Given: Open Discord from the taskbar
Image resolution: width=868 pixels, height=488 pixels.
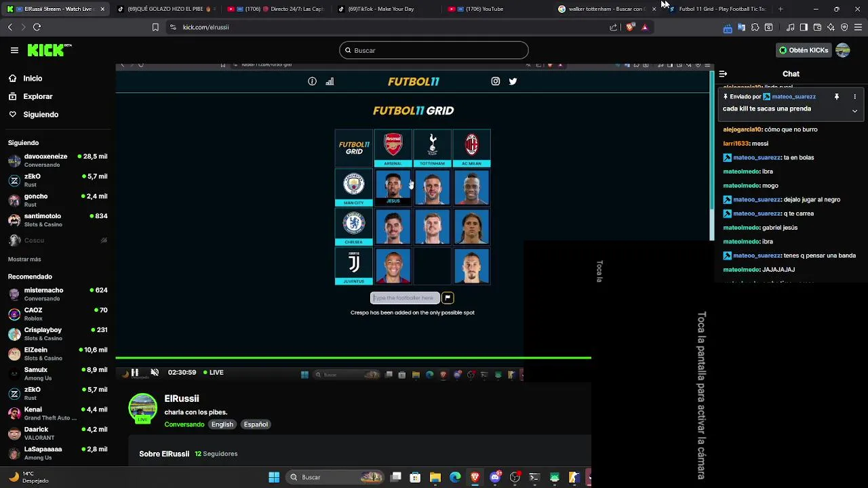Looking at the screenshot, I should tap(495, 477).
